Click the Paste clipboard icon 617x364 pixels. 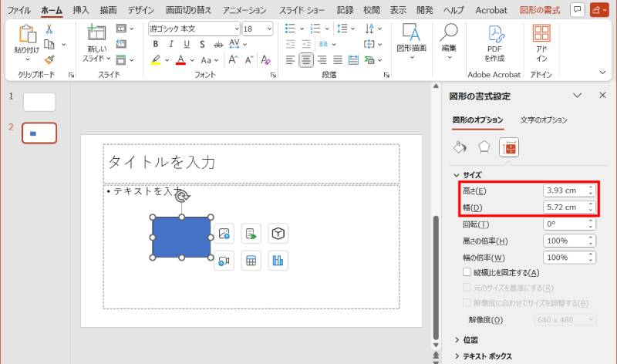click(27, 34)
